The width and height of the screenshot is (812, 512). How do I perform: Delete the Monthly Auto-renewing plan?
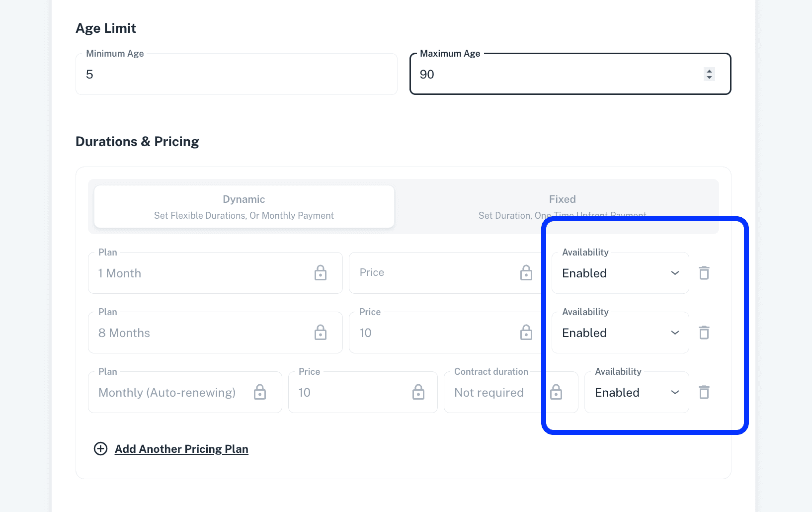click(x=704, y=392)
